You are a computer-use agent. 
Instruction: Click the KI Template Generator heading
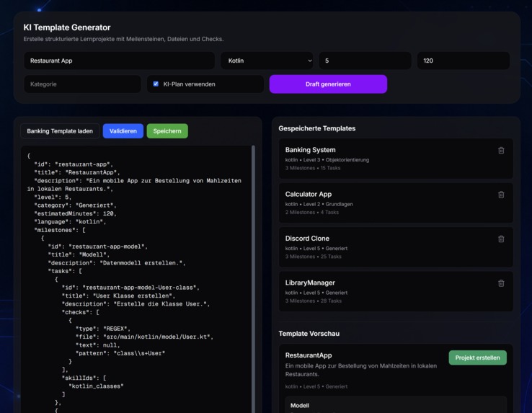coord(67,27)
